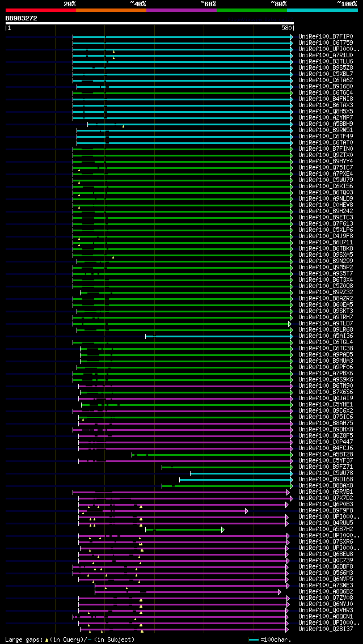Click UniRef100_C6TAT0 label
Viewport: 363px width, 644px height.
coord(326,142)
